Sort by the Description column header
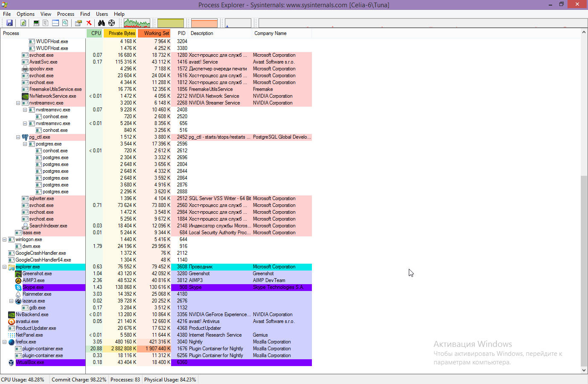588x384 pixels. coord(220,33)
